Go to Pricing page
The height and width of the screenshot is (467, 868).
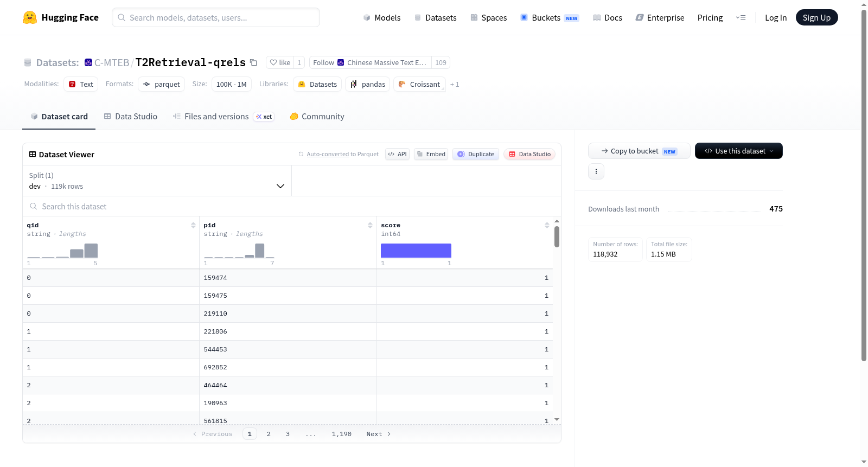point(710,17)
